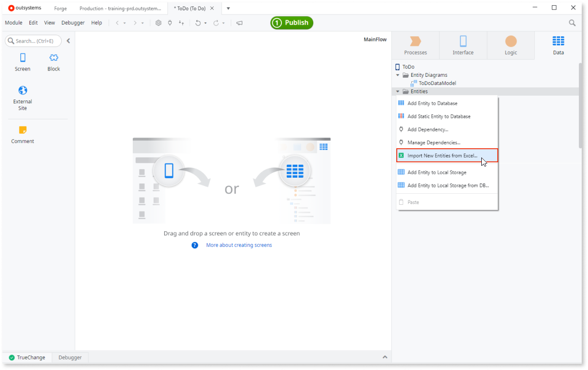Open the Undo history dropdown arrow
588x370 pixels.
point(206,23)
